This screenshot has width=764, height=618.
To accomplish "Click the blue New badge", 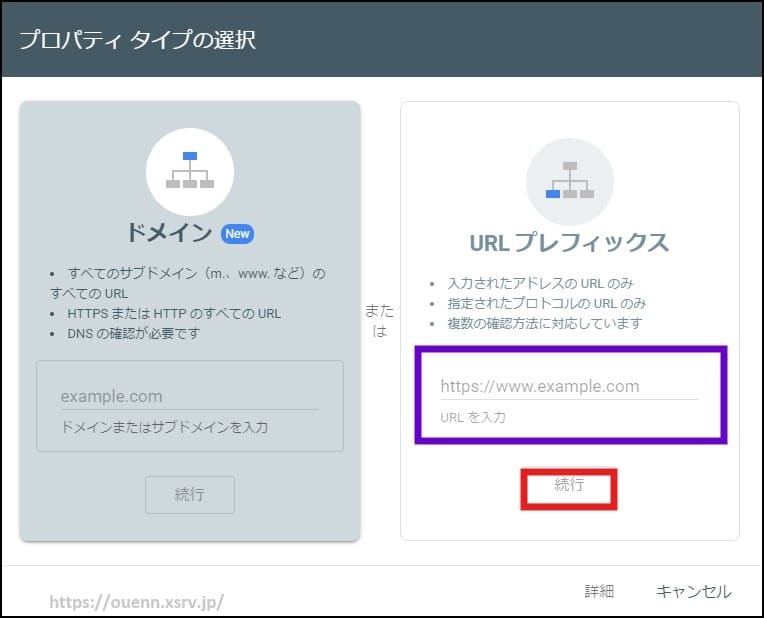I will pos(238,234).
